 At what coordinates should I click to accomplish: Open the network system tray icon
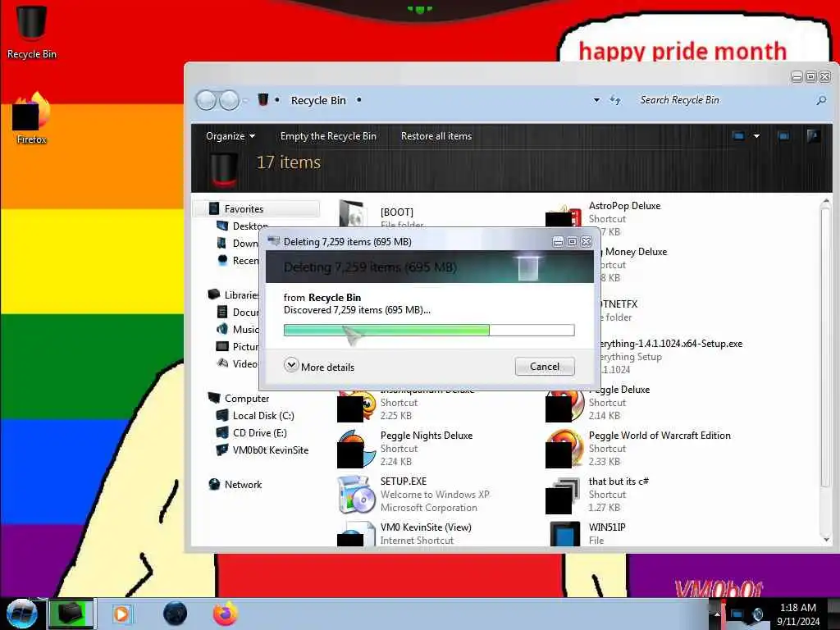(737, 614)
